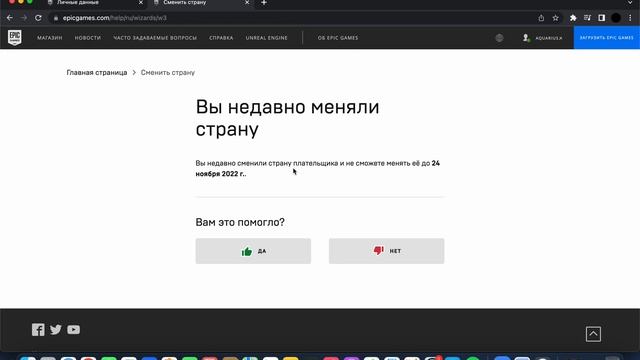Open the media control icon
Screen dimensions: 640x360
[587, 18]
